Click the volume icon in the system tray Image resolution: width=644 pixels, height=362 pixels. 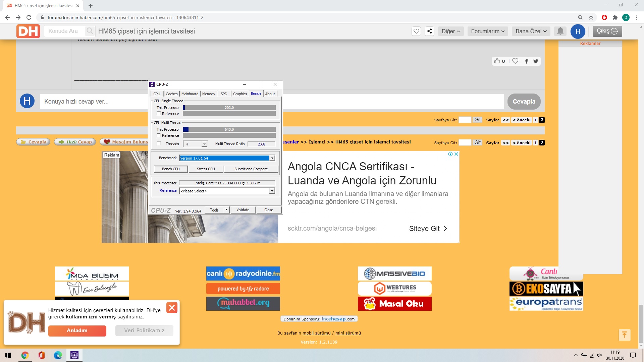click(x=600, y=355)
